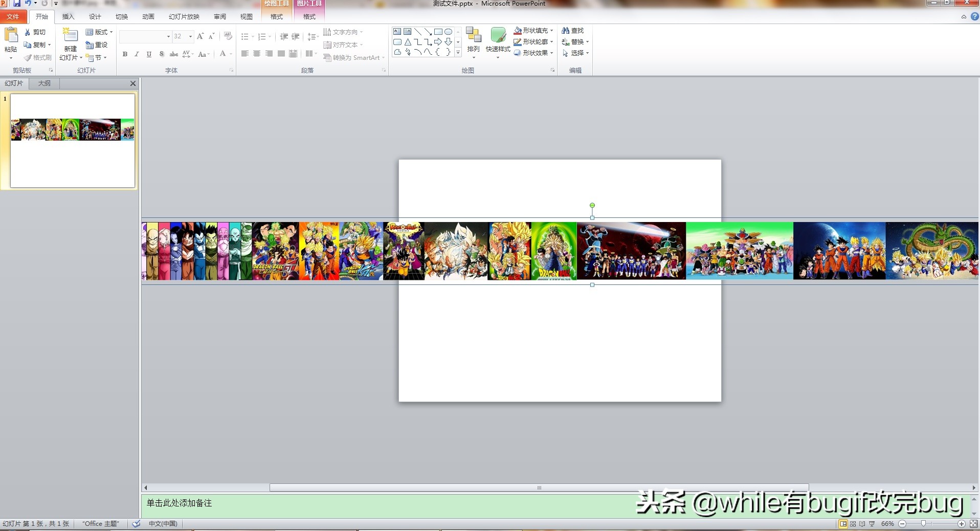Screen dimensions: 980x531
Task: Open the 幻灯片放映 Slide Show tab
Action: coord(184,17)
